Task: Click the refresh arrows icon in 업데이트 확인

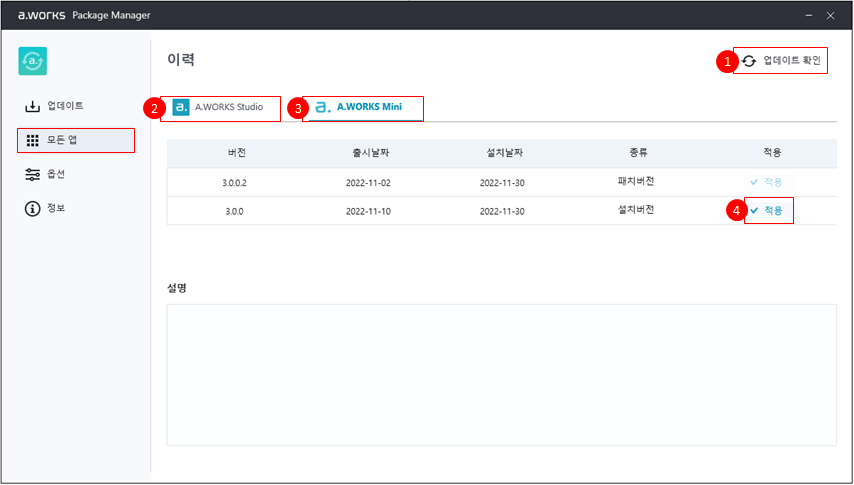Action: click(749, 61)
